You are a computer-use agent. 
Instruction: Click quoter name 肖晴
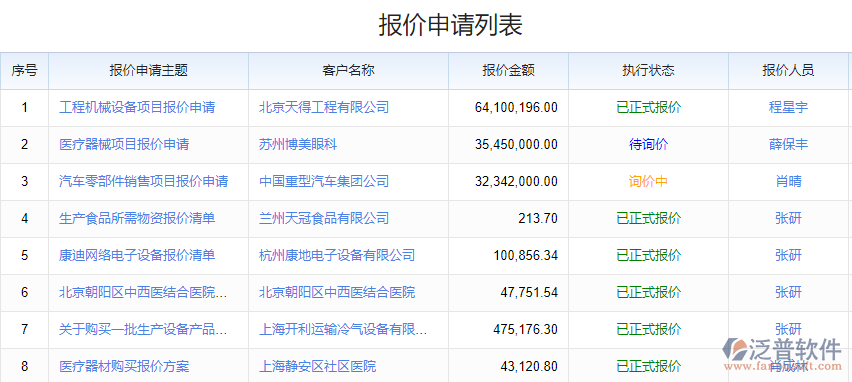[788, 181]
